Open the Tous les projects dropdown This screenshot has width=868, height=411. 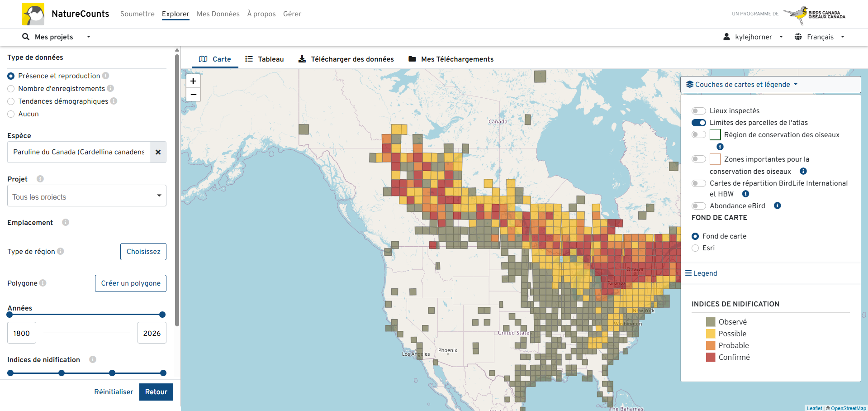coord(86,196)
